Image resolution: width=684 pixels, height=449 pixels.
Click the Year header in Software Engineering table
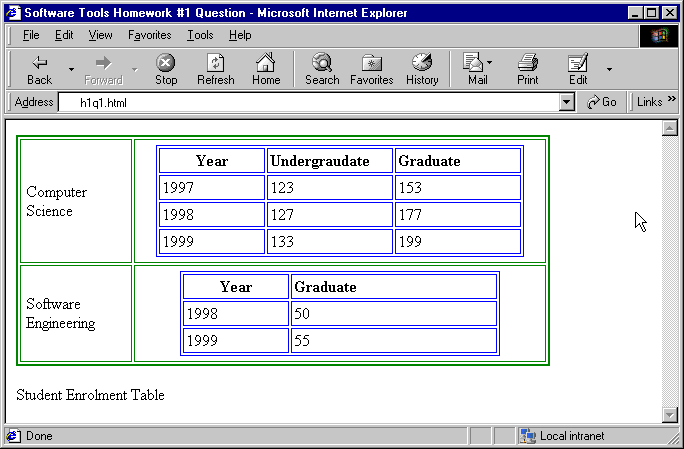[236, 287]
